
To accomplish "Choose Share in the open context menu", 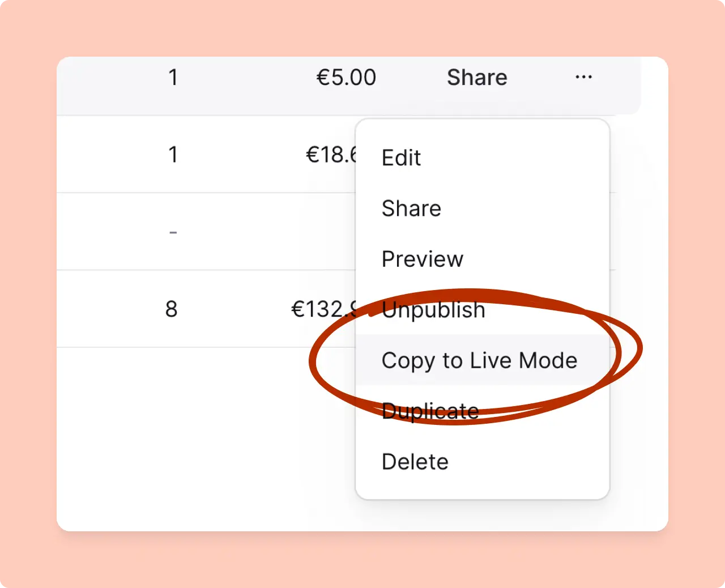I will [411, 208].
